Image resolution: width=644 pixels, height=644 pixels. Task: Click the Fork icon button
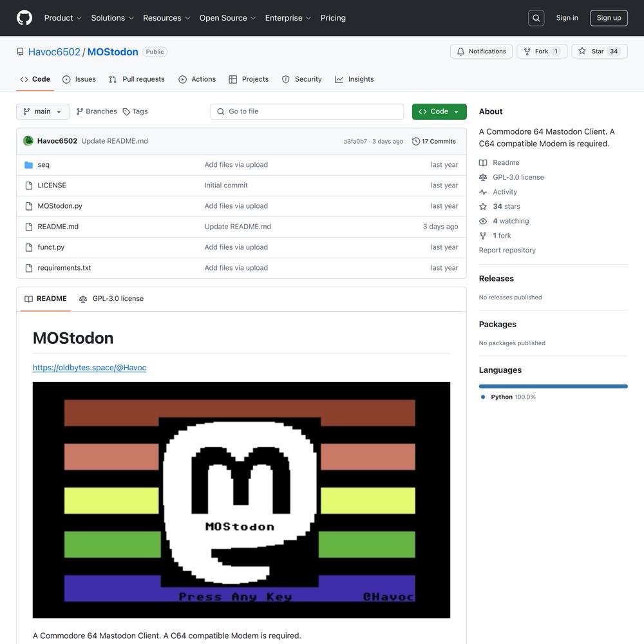(x=527, y=52)
